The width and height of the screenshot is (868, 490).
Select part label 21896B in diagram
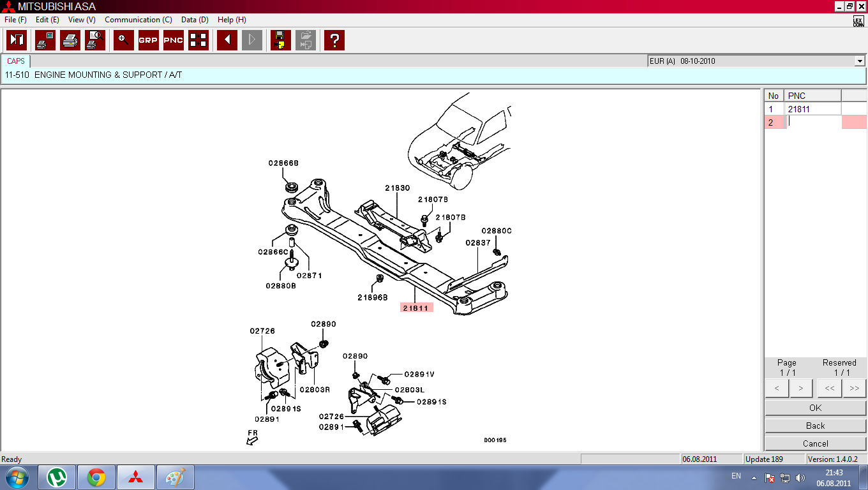coord(373,297)
